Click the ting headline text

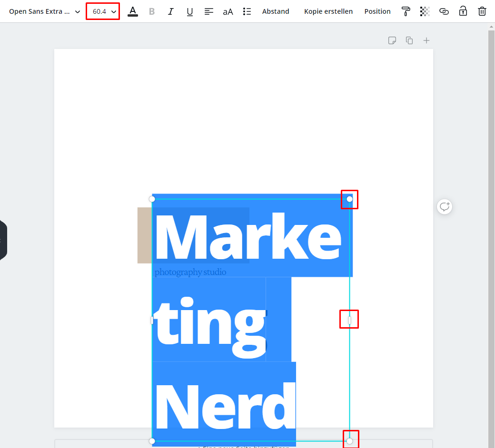click(211, 327)
